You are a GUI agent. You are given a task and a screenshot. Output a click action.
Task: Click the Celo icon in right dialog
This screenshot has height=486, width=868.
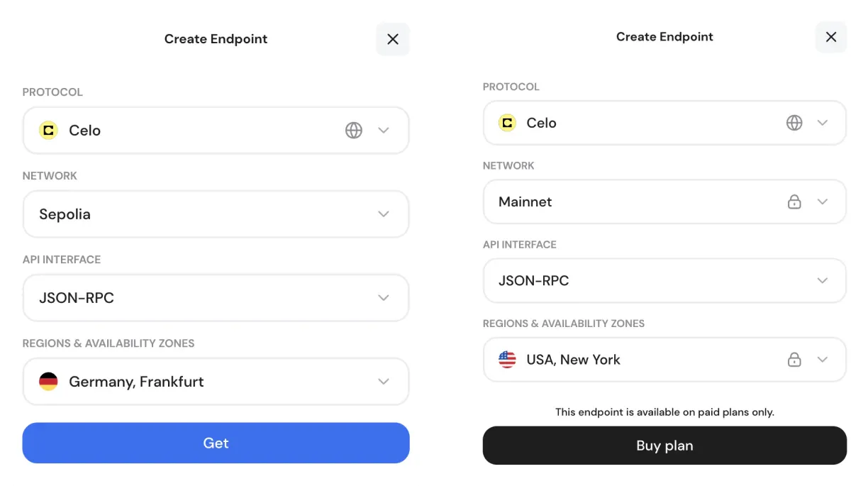507,123
